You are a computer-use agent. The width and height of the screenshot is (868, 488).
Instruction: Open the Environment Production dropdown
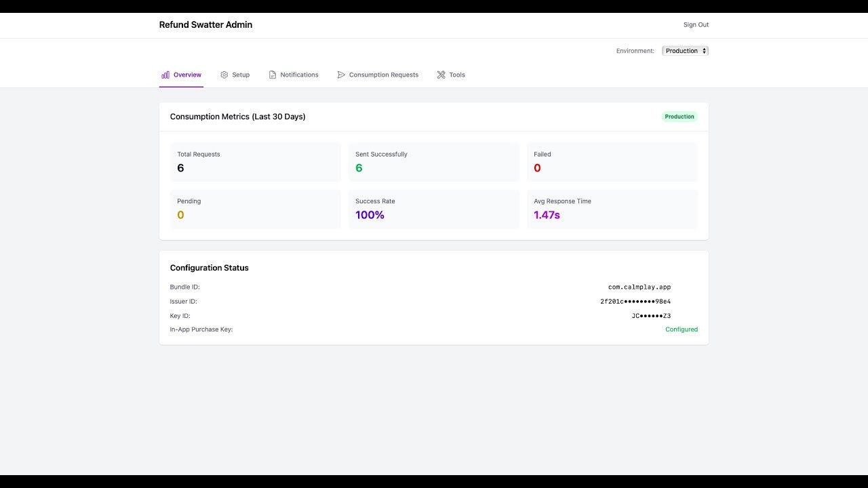(685, 51)
